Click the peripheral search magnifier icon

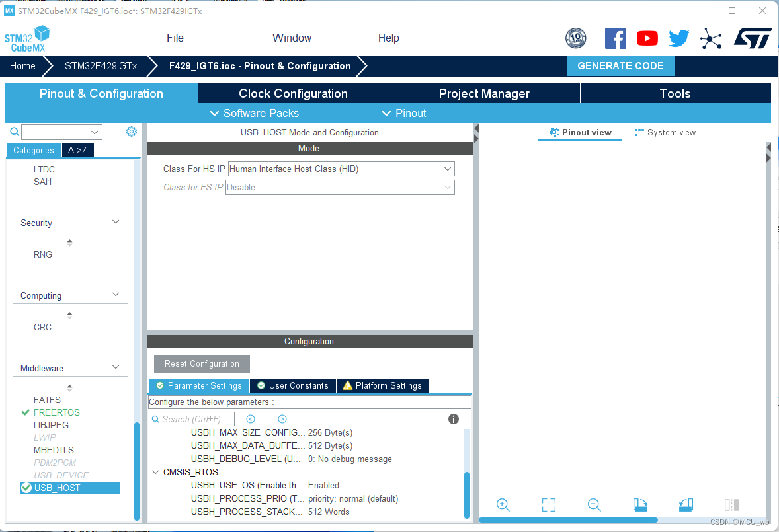click(x=15, y=132)
